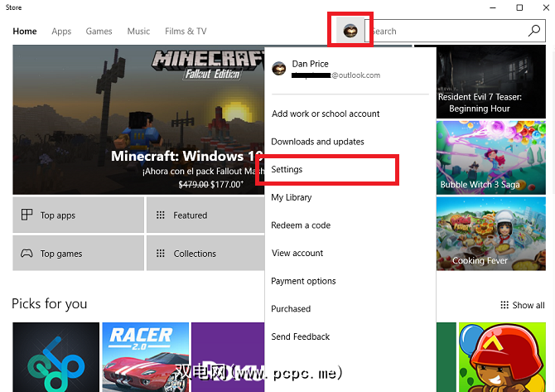Open the user profile avatar menu
This screenshot has height=392, width=555.
(x=350, y=31)
